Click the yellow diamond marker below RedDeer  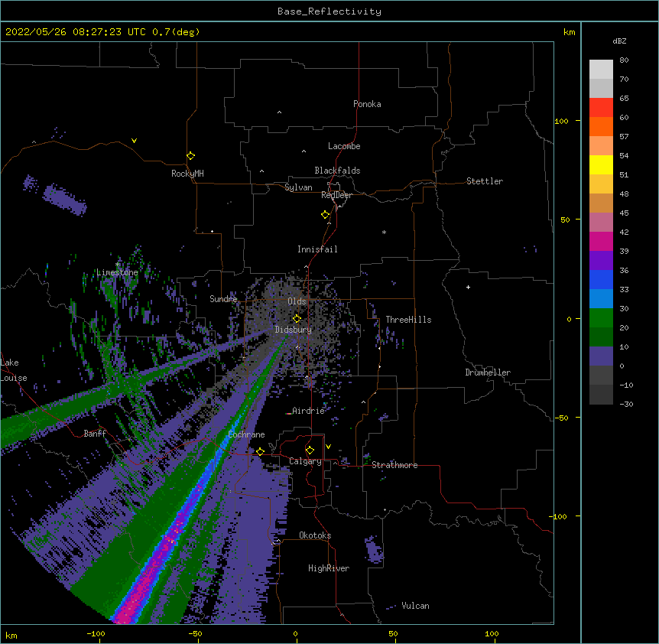point(325,215)
